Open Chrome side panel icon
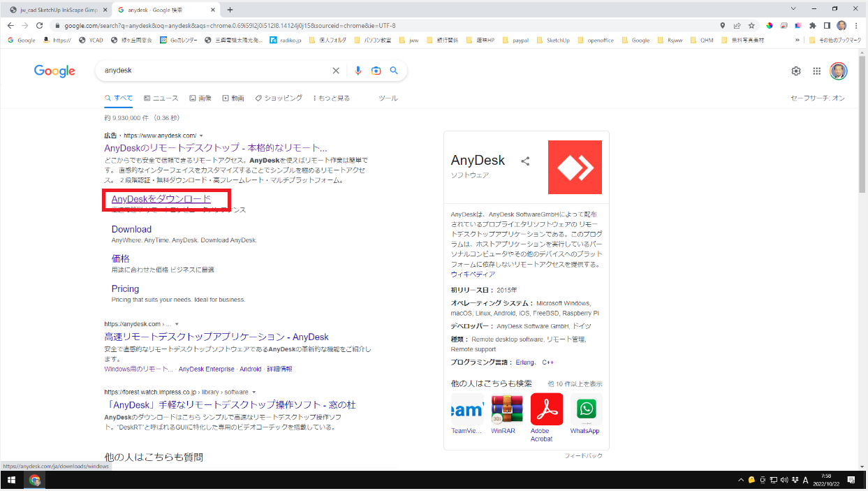 (827, 25)
